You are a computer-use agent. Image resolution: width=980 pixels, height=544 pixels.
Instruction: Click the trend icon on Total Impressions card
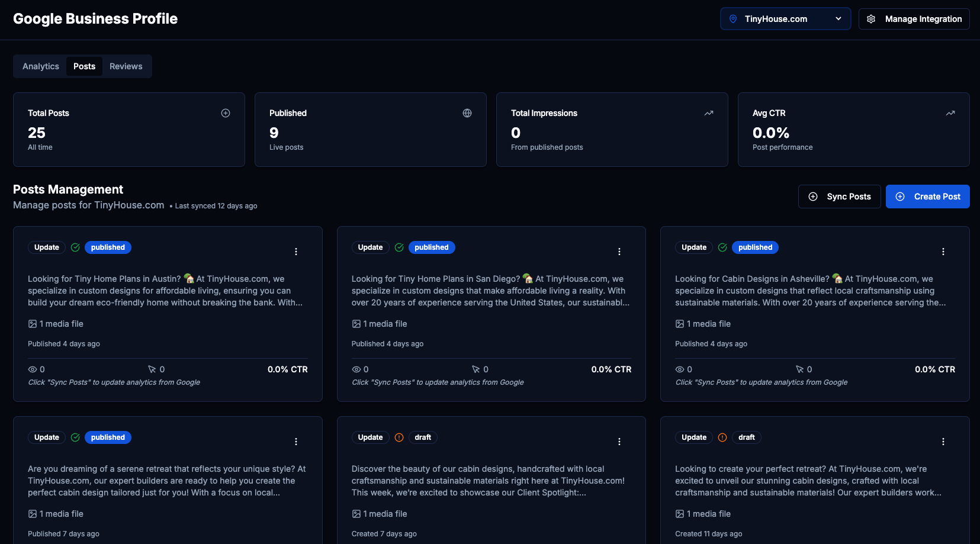tap(709, 113)
